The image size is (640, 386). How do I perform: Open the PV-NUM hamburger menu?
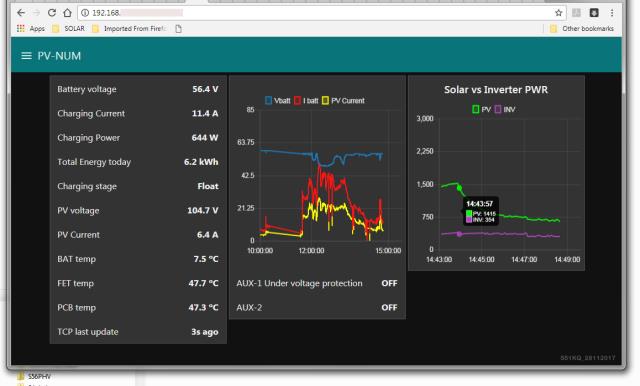click(x=26, y=56)
